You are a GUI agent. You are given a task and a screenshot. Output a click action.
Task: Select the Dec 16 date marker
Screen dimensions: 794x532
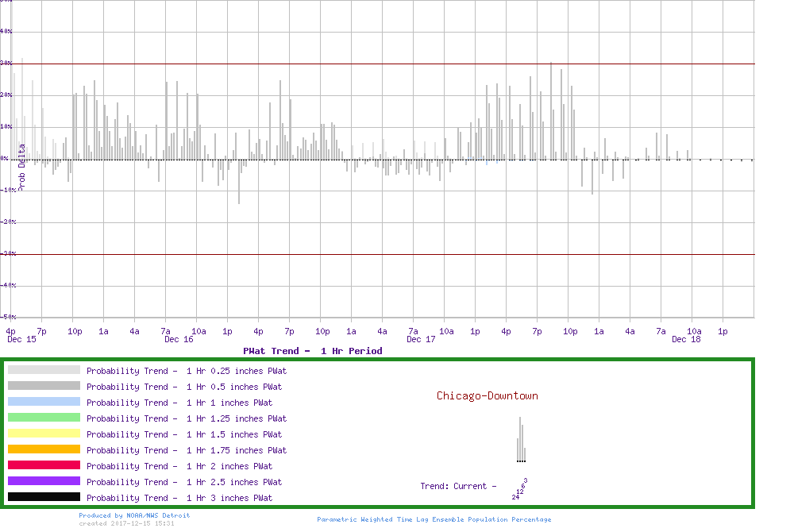[179, 340]
